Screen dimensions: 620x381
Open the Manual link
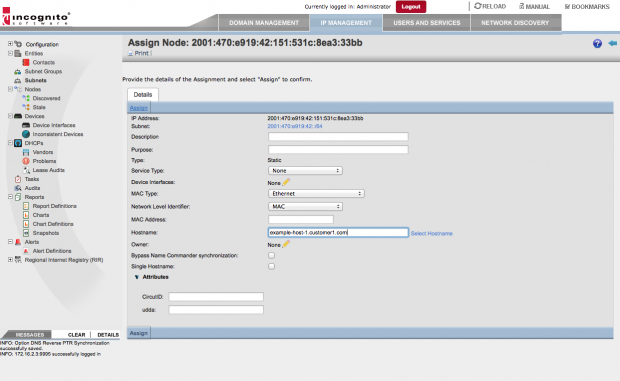click(x=534, y=7)
